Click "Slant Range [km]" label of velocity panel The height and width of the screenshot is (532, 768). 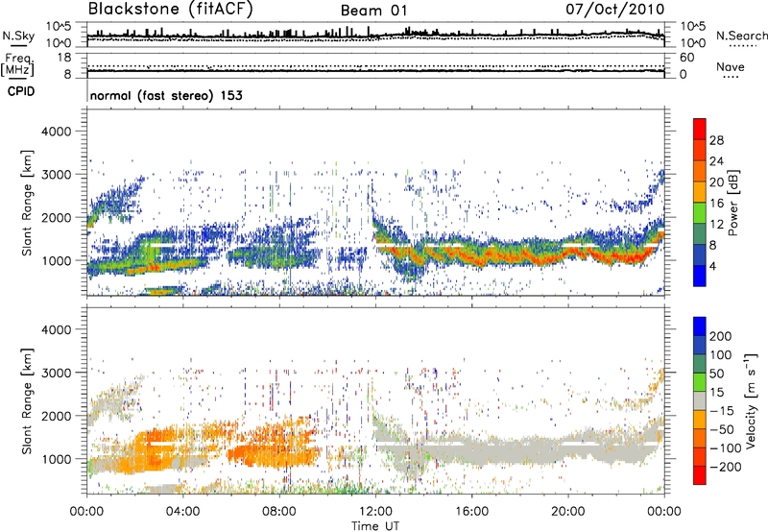[x=27, y=400]
